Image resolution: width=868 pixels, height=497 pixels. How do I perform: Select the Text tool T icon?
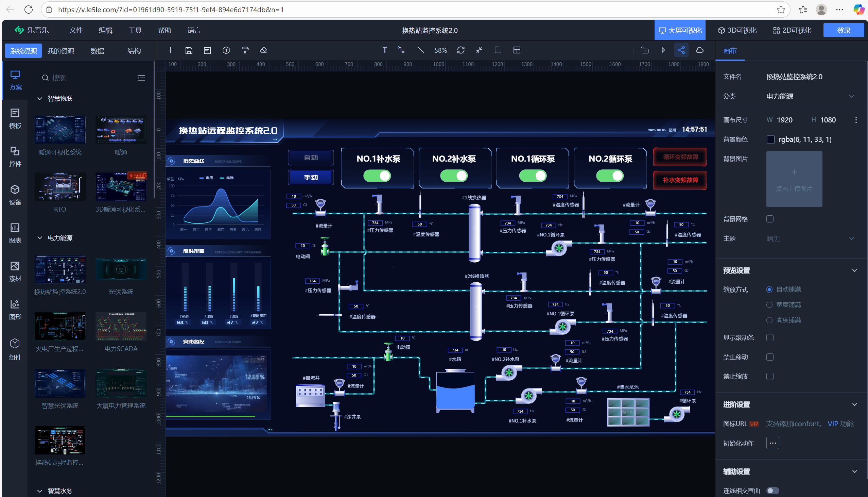[385, 50]
